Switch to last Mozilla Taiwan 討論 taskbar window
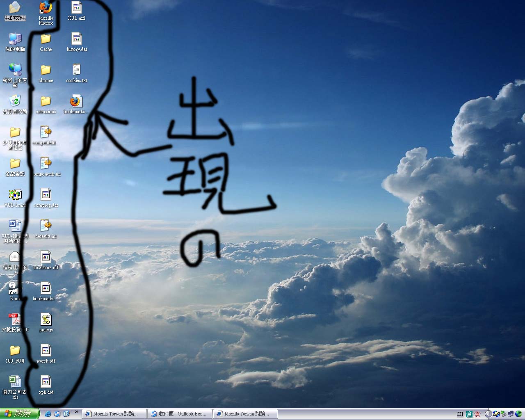525x420 pixels. coord(246,414)
